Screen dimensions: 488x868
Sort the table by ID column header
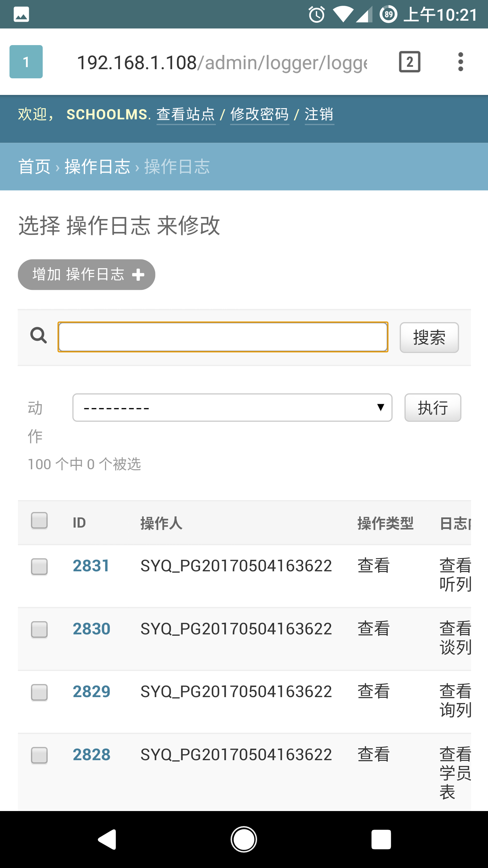coord(79,523)
